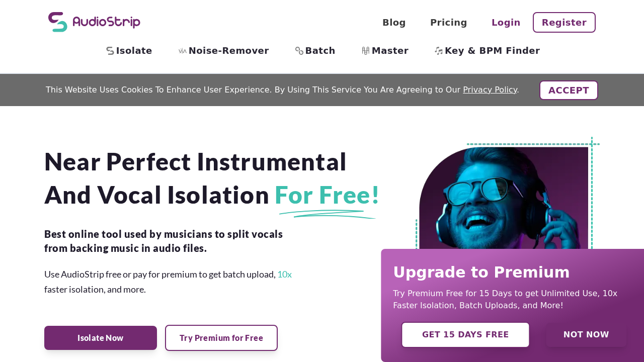Dismiss the premium popup with NOT NOW
Screen dimensions: 644x362
(x=586, y=335)
